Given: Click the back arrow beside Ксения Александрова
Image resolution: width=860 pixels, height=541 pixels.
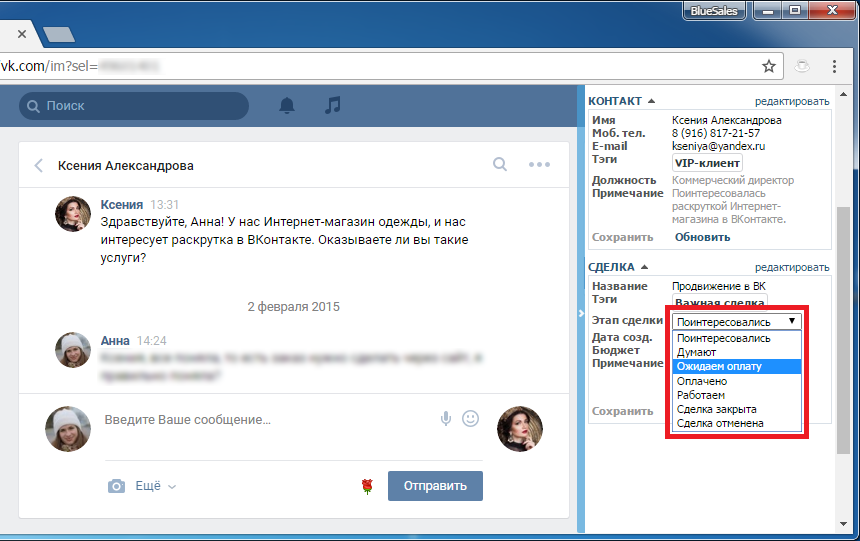Looking at the screenshot, I should pos(39,166).
